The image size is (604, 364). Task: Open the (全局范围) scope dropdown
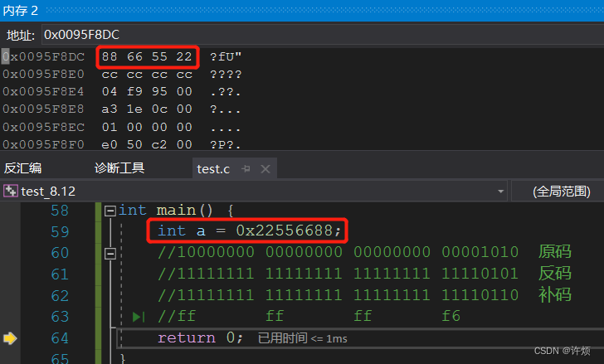tap(561, 192)
